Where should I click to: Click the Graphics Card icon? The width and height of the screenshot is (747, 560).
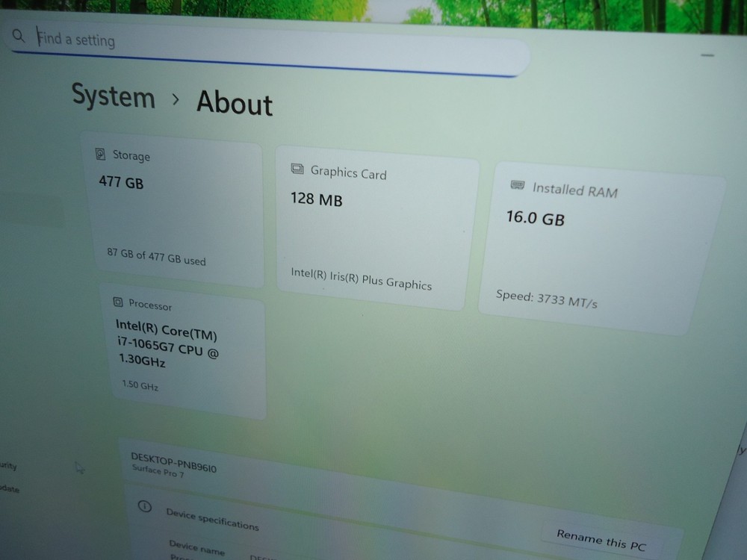point(297,169)
